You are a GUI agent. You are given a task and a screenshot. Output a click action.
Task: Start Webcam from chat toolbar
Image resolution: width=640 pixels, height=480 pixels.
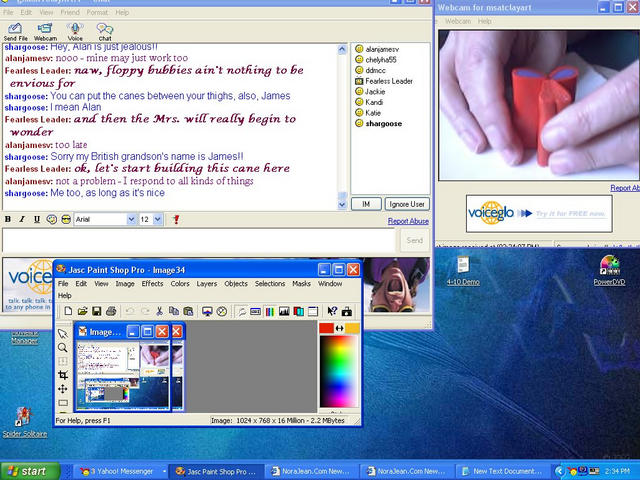pyautogui.click(x=45, y=32)
